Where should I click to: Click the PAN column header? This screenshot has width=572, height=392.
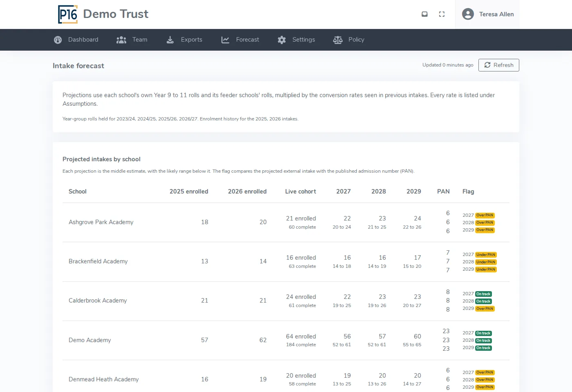443,192
